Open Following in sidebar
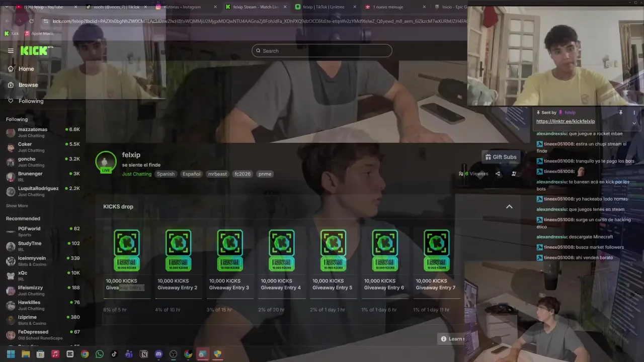The image size is (644, 362). [x=25, y=101]
